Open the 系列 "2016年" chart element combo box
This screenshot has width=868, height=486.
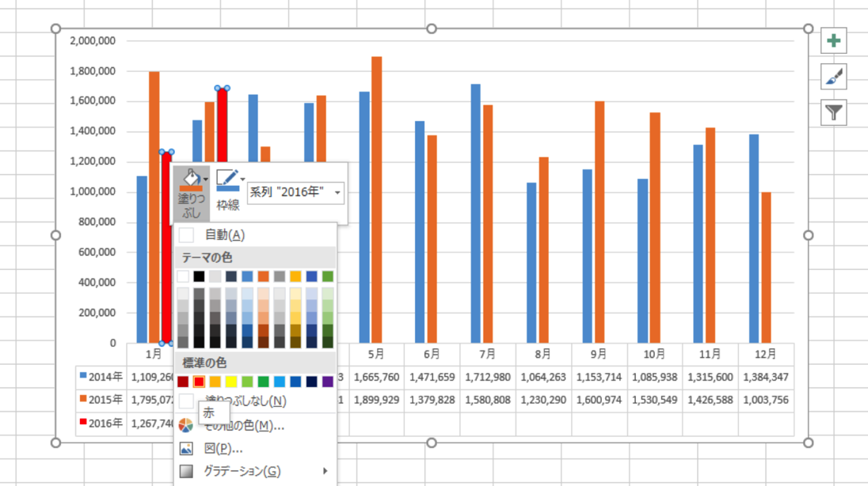coord(295,192)
